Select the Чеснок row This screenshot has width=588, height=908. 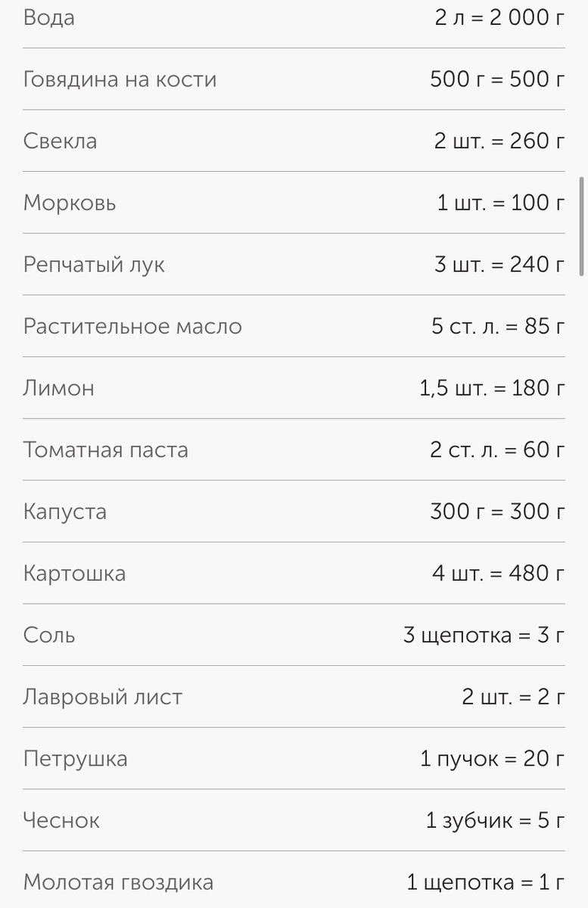coord(294,820)
